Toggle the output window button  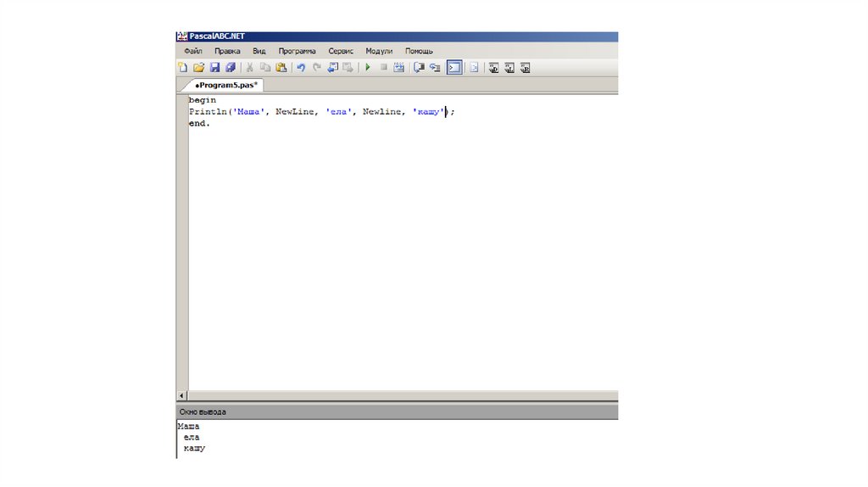(454, 68)
